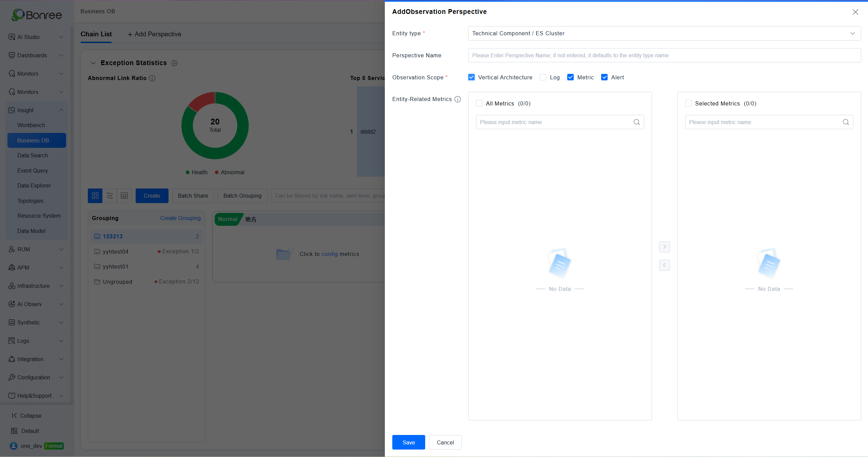868x457 pixels.
Task: Switch to the Chain List tab
Action: click(x=96, y=34)
